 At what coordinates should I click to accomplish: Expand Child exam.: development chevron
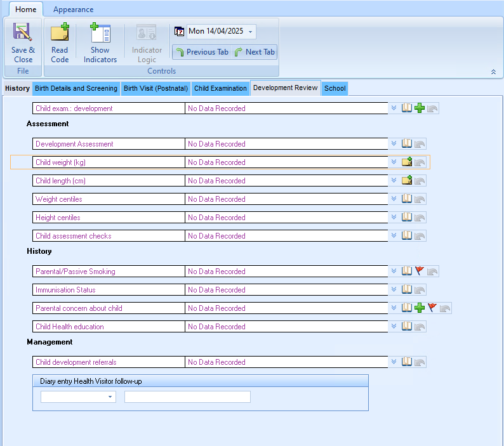[394, 108]
